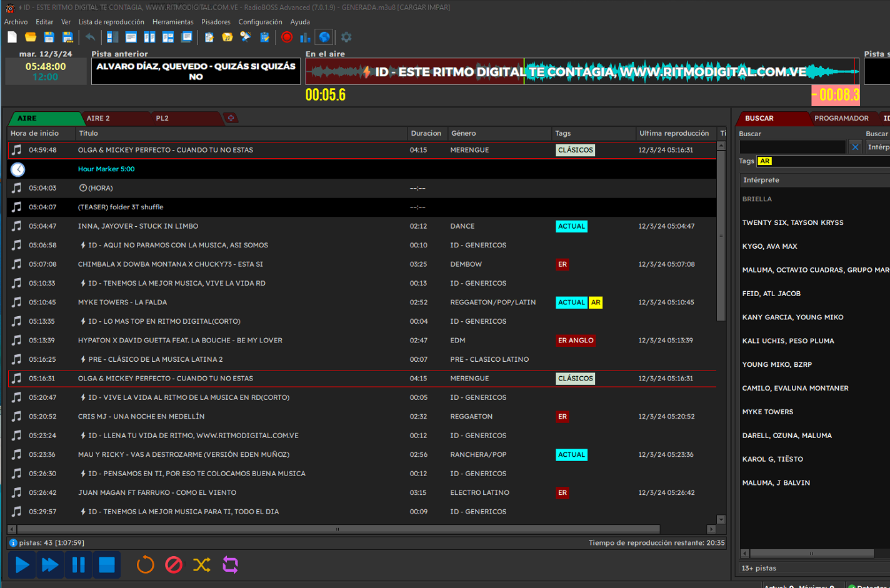Open the music folder library icon
Viewport: 890px width, 588px height.
tap(227, 37)
